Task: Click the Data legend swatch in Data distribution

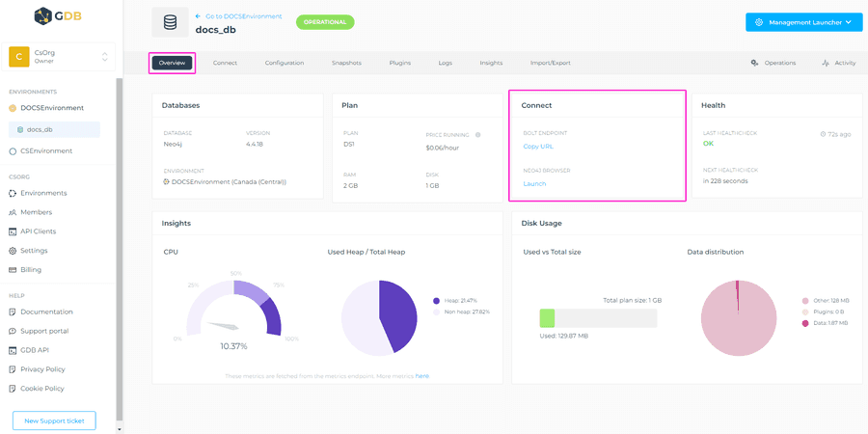Action: [805, 323]
